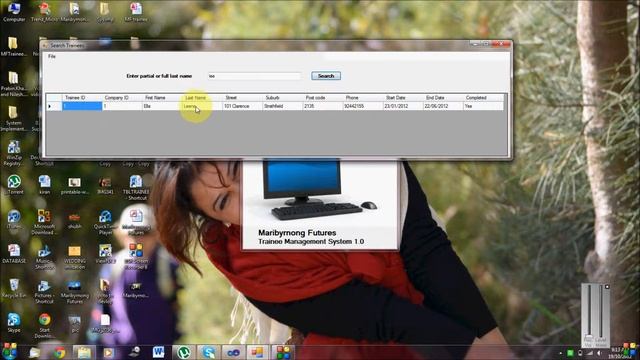Select the Start Date column header

coord(402,98)
